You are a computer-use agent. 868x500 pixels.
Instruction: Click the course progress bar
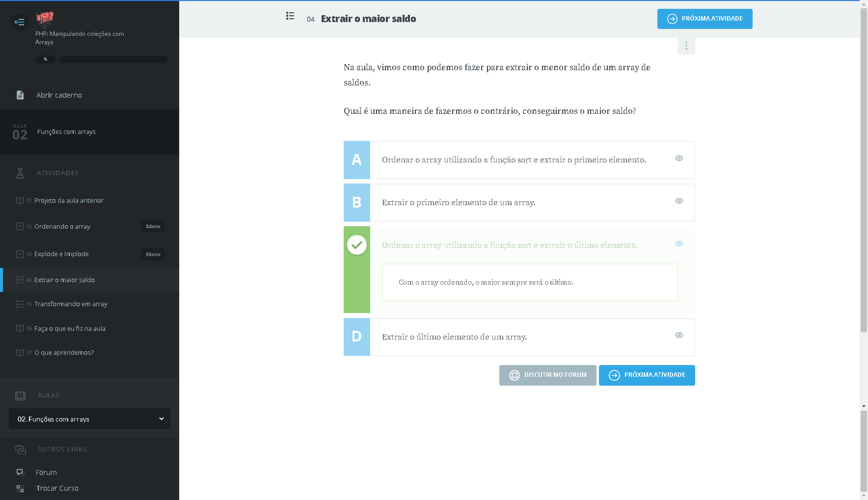click(x=114, y=59)
